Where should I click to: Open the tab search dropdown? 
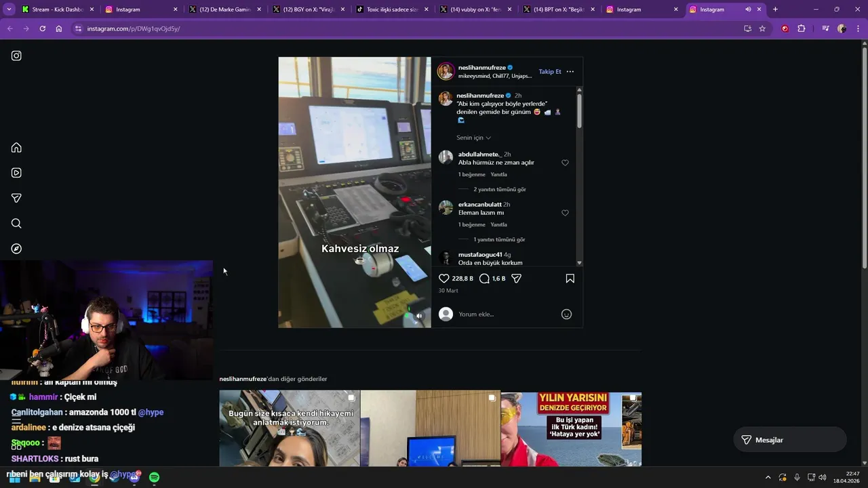(x=9, y=9)
